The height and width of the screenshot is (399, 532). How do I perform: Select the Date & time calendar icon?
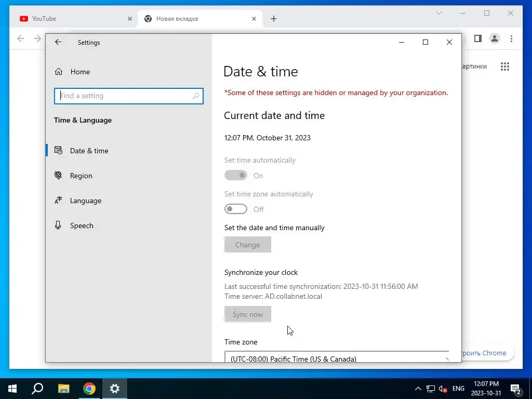coord(58,150)
